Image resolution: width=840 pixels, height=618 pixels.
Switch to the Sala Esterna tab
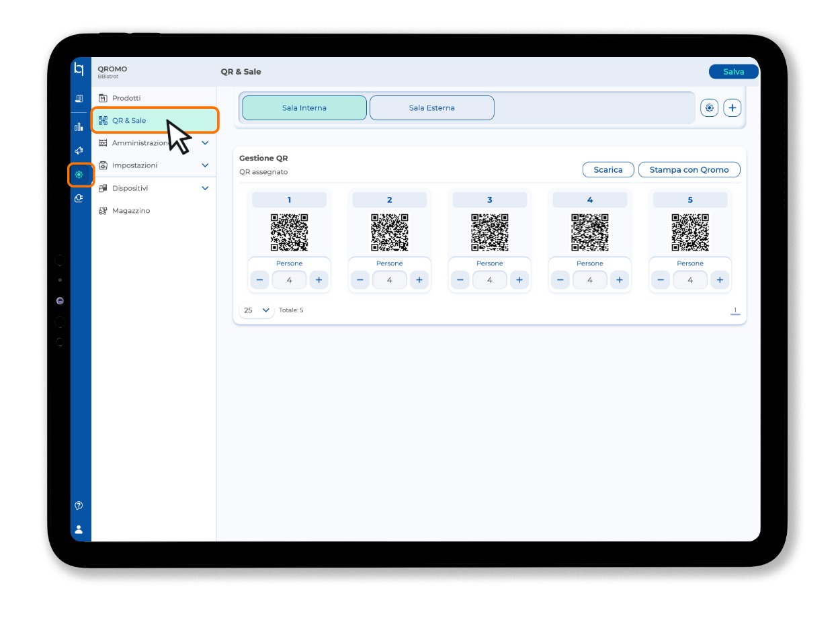point(432,107)
